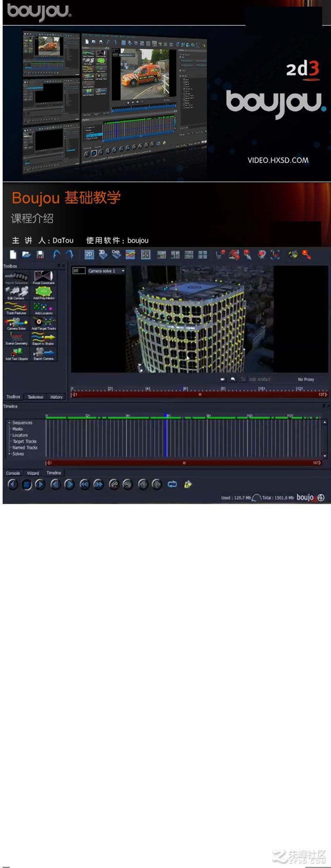This screenshot has width=331, height=868.
Task: Switch to the 2D view button
Action: 89,254
